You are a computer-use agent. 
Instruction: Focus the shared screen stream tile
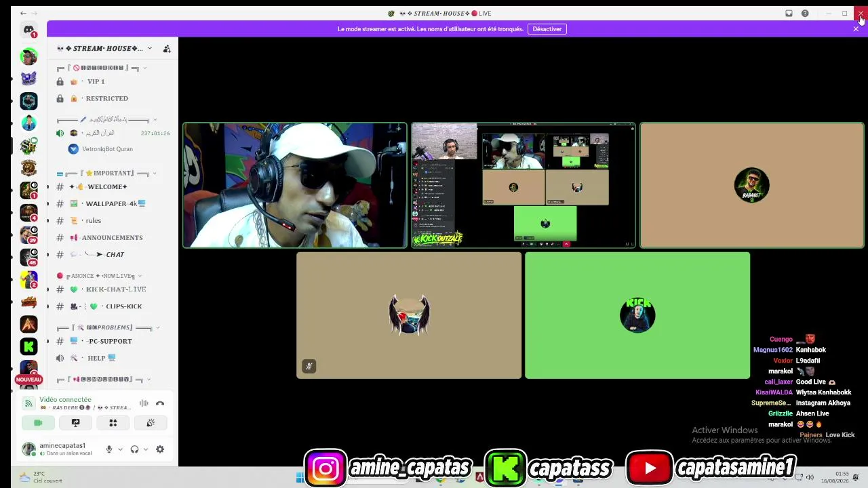[524, 185]
